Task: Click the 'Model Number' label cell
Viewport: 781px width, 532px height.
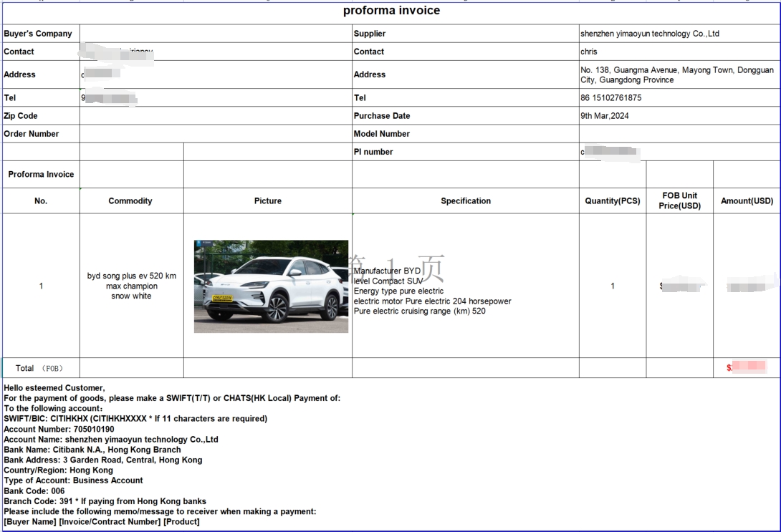Action: tap(465, 133)
